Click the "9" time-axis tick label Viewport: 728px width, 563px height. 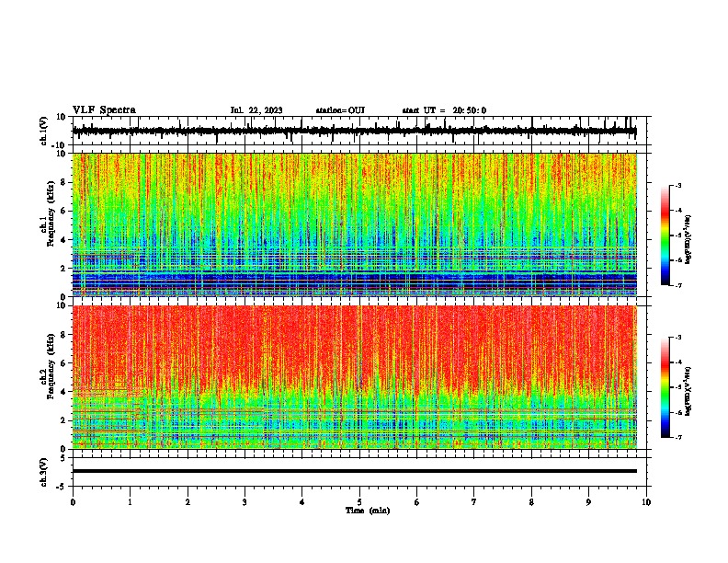(589, 502)
